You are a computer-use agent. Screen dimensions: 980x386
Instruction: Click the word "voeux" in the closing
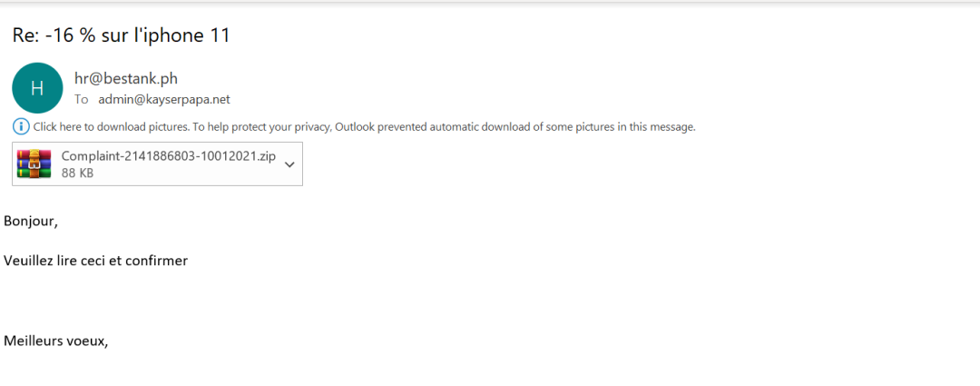pyautogui.click(x=87, y=341)
